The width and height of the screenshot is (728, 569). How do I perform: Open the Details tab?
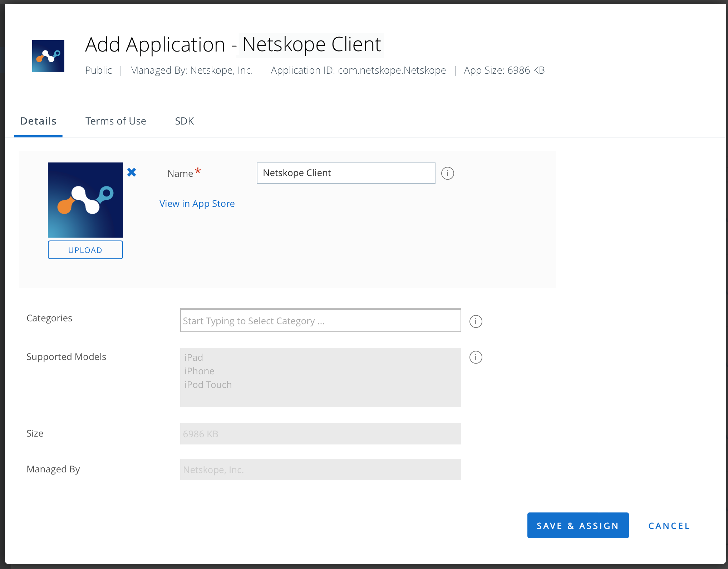click(38, 121)
